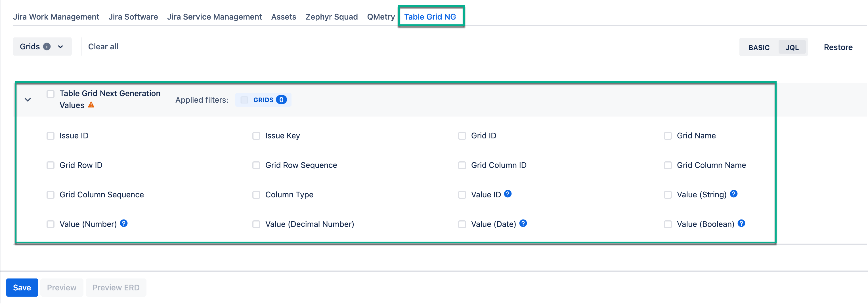Click the info icon next to Grids
This screenshot has height=304, width=868.
tap(47, 47)
